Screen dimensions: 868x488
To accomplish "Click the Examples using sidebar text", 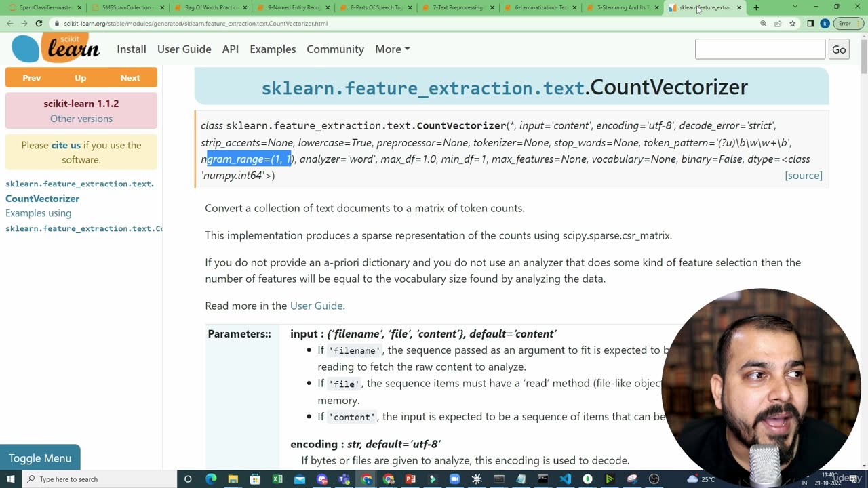I will [x=39, y=213].
